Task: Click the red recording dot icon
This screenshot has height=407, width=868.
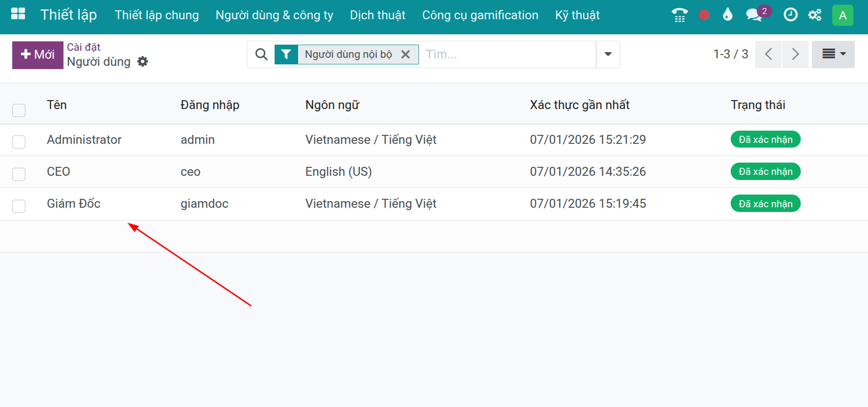Action: point(704,15)
